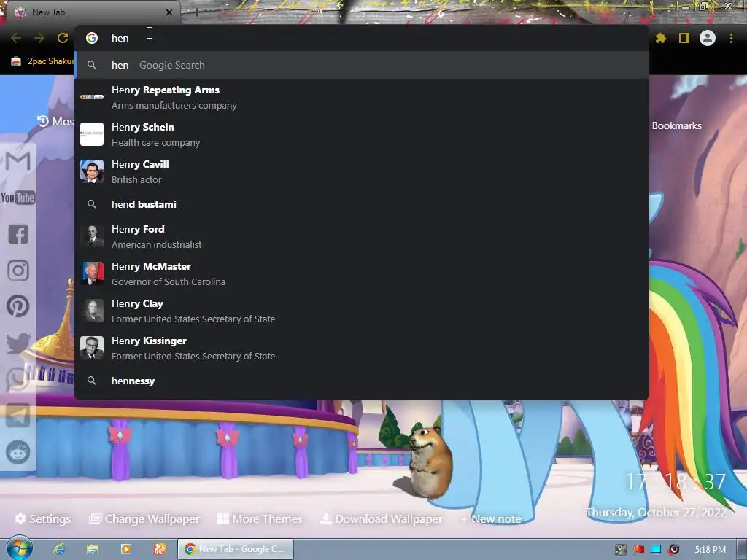Screen dimensions: 747x560
Task: Close the New Tab browser tab
Action: coord(169,12)
